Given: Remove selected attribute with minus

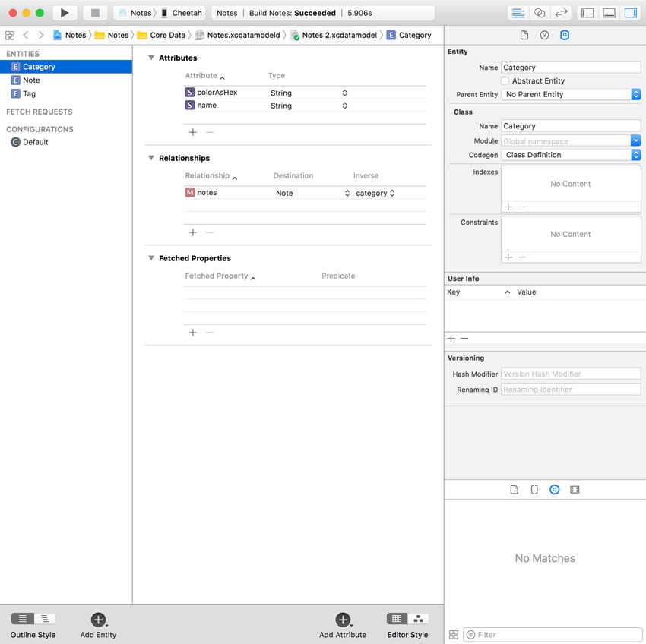Looking at the screenshot, I should [x=210, y=132].
